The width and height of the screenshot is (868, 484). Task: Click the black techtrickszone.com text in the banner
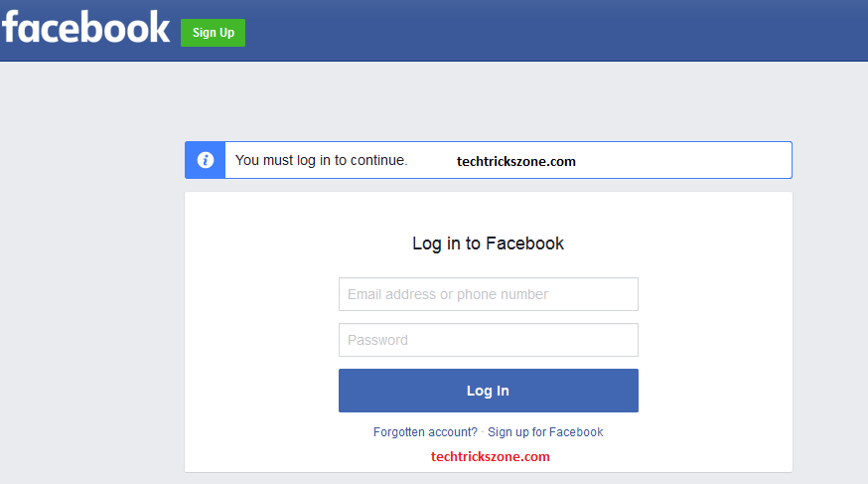coord(515,161)
